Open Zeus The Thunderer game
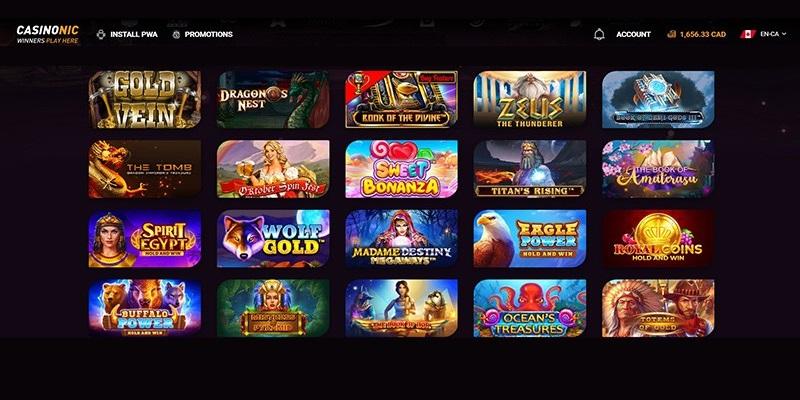 [530, 99]
